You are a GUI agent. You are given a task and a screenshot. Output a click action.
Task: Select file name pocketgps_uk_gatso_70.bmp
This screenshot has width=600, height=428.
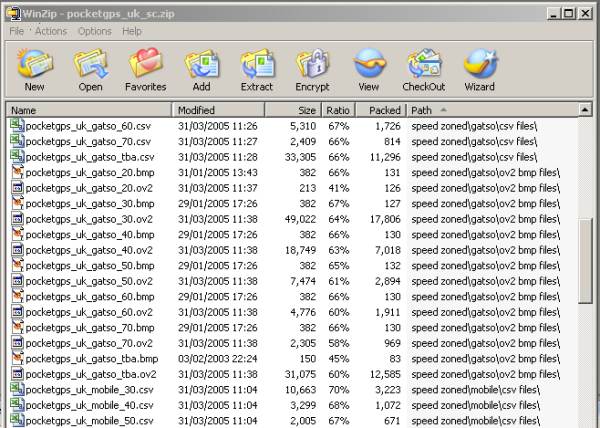point(90,328)
